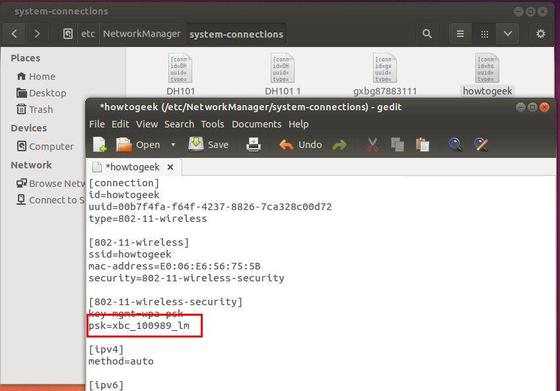Open the Search menu
This screenshot has width=560, height=391.
[x=179, y=124]
